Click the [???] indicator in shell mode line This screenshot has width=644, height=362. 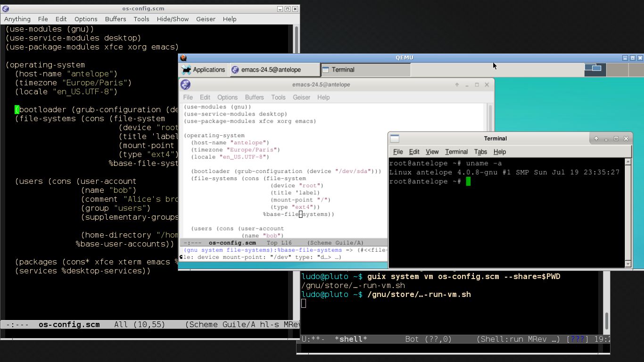(x=578, y=339)
